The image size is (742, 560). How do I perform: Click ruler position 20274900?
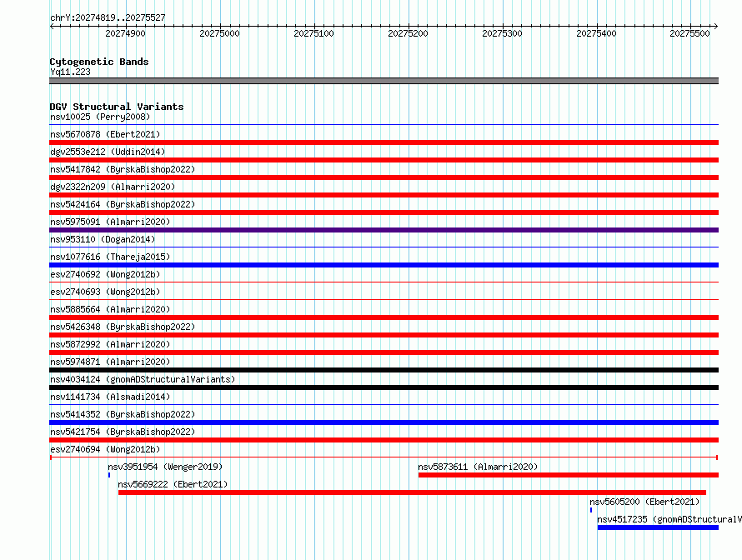point(125,33)
